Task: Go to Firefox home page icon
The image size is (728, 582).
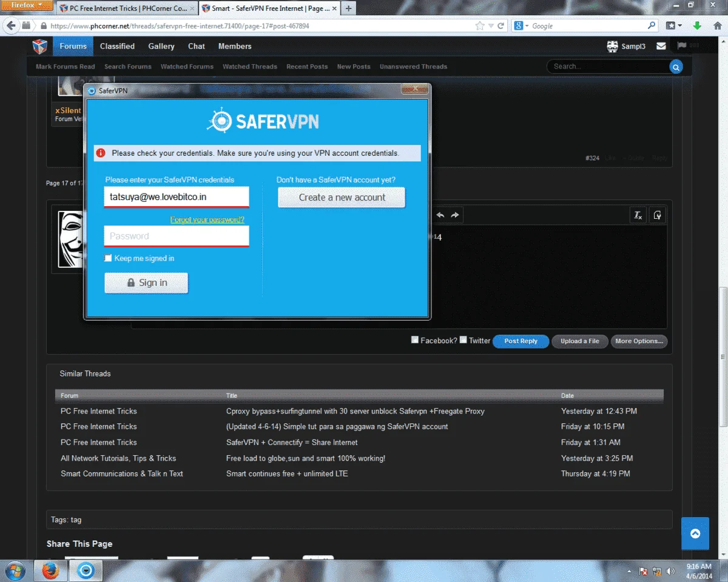Action: pos(717,26)
